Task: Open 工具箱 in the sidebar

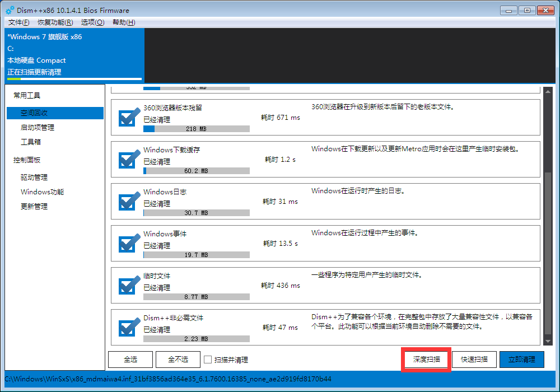Action: click(x=31, y=142)
